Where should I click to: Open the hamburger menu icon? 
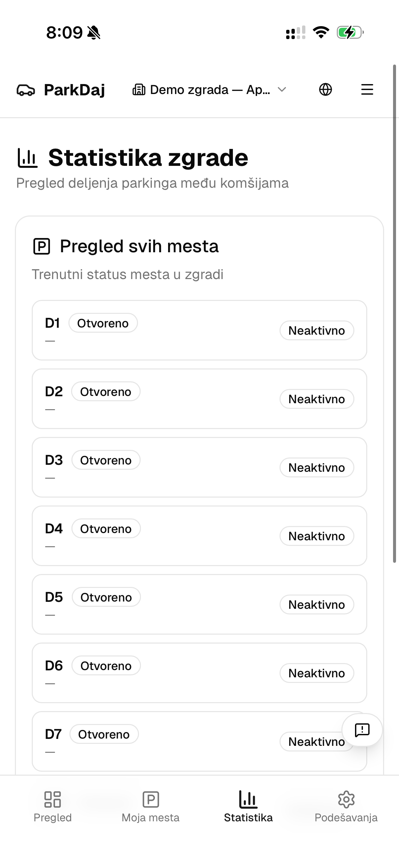click(x=367, y=90)
